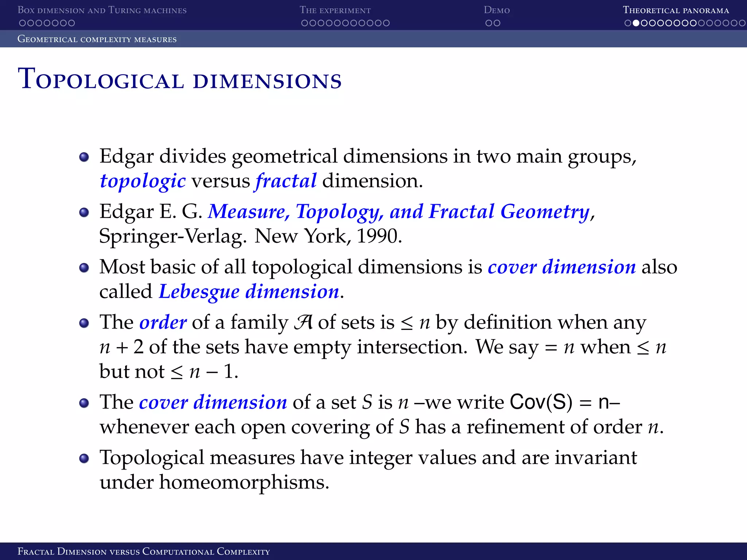Screen dimensions: 747x560
Task: Click the last dot under Theoretical Panorama
Action: (x=742, y=23)
